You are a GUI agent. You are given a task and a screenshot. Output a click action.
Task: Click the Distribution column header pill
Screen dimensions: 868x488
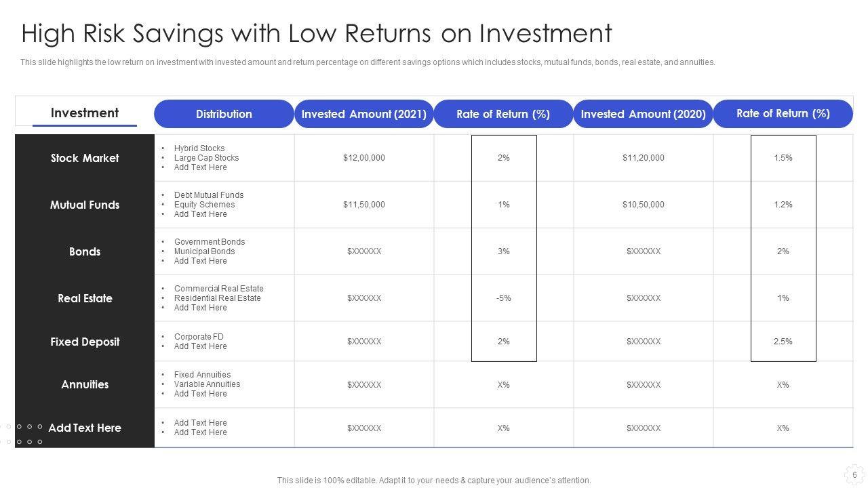(x=224, y=114)
